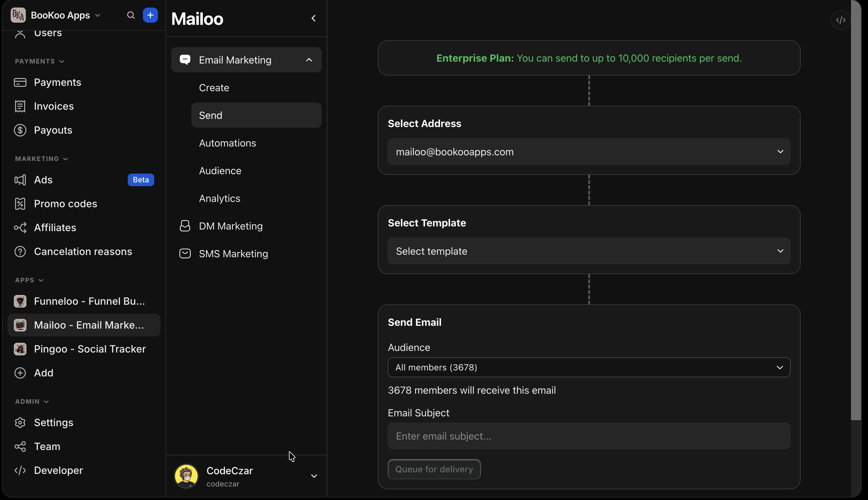Click the search magnifier icon
The height and width of the screenshot is (500, 868).
(x=131, y=15)
